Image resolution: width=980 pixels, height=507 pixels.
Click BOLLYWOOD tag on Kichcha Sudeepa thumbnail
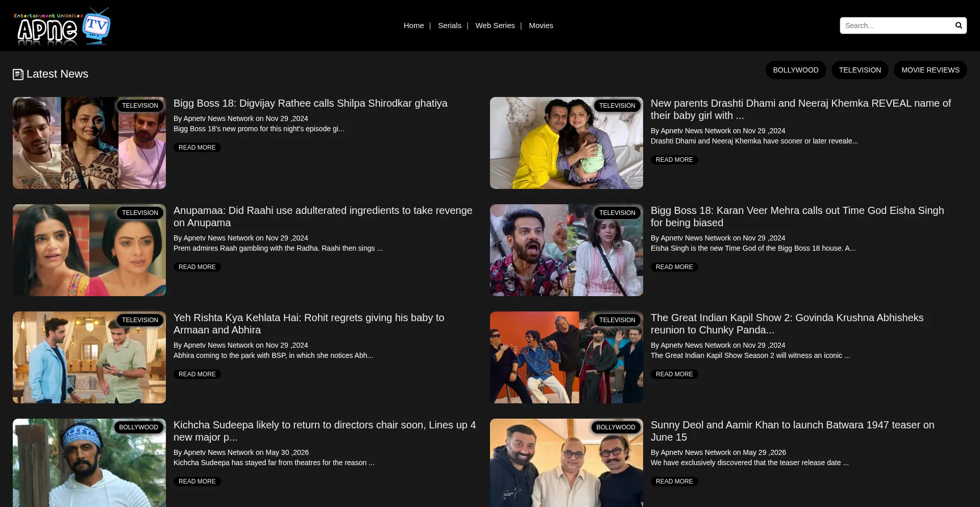pos(138,427)
